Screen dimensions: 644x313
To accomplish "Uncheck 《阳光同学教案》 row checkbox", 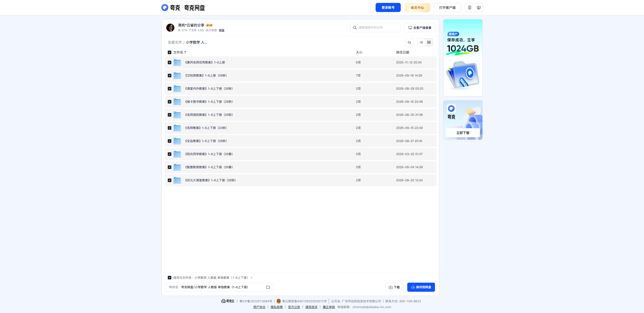I will 170,154.
